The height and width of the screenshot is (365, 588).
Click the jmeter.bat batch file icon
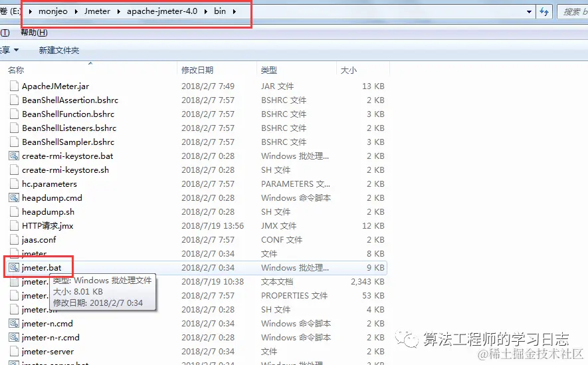click(x=14, y=267)
